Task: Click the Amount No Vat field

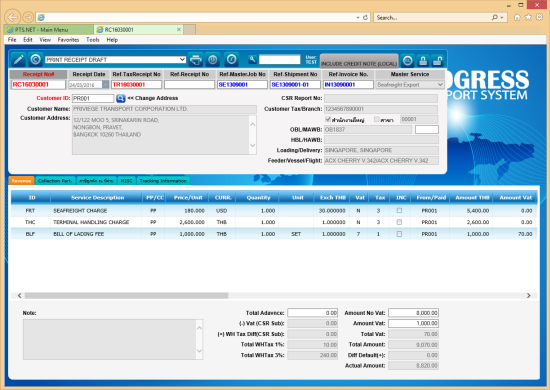Action: pyautogui.click(x=413, y=312)
